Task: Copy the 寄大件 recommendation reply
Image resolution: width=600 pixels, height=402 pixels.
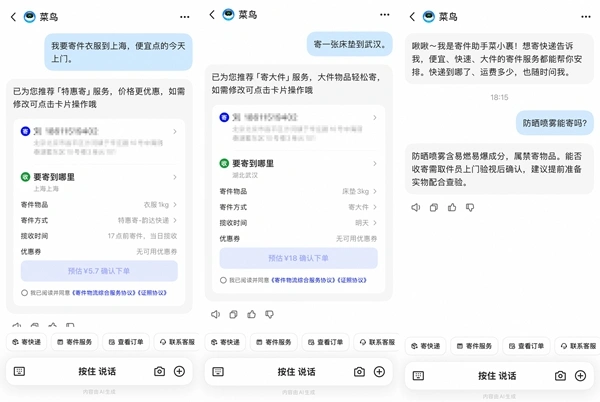Action: pyautogui.click(x=233, y=314)
